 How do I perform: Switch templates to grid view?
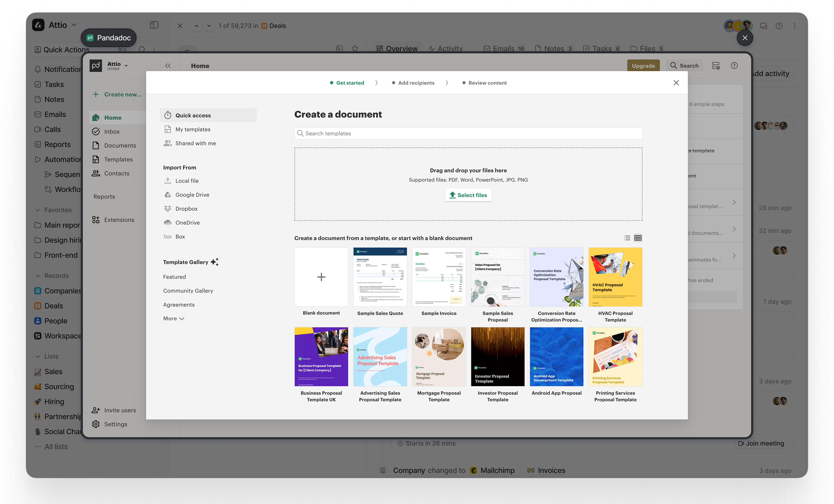[x=638, y=238]
